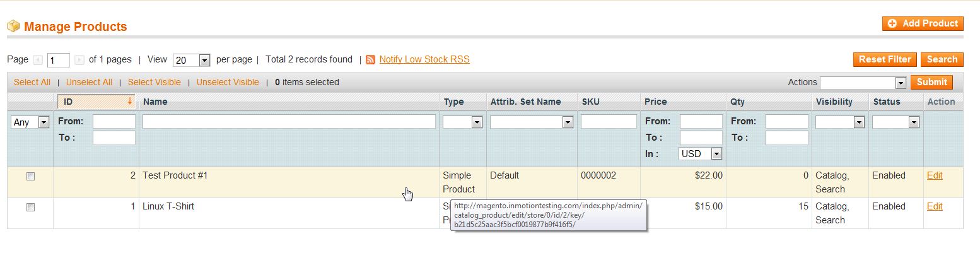
Task: Open the per page view dropdown
Action: (x=191, y=60)
